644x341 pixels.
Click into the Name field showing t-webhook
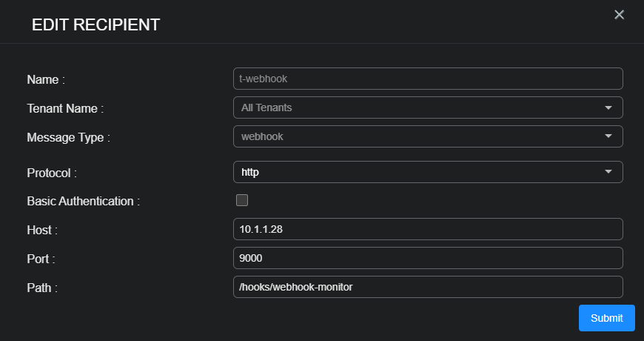[x=427, y=79]
